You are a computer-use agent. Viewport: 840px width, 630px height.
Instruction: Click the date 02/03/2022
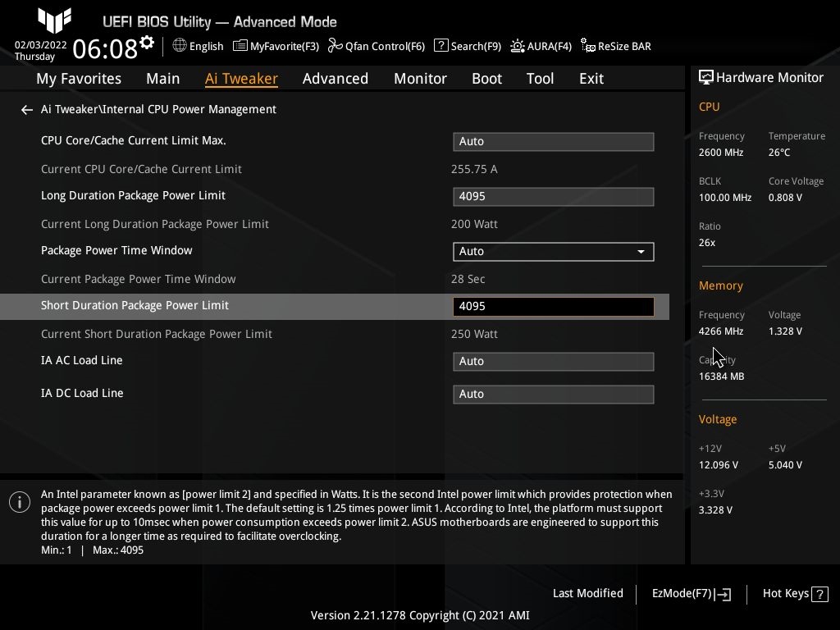(x=41, y=45)
